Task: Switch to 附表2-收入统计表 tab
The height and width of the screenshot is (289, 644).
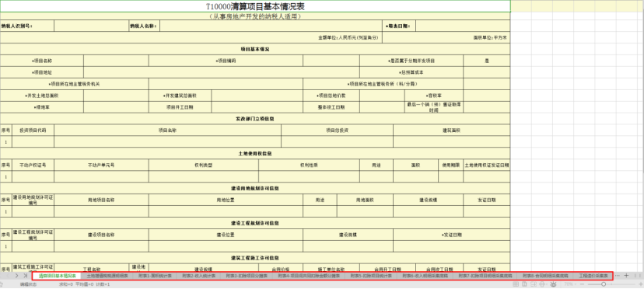Action: coord(198,276)
